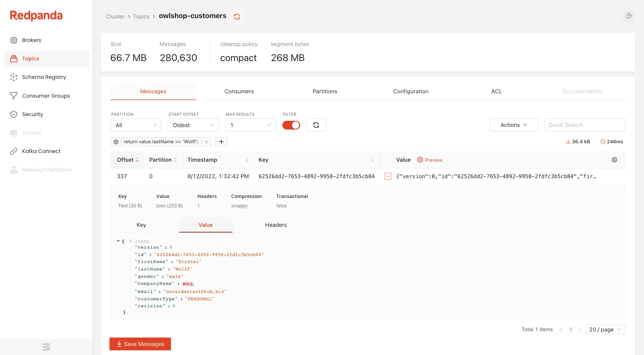Open column settings gear above message table
The width and height of the screenshot is (644, 355).
(614, 160)
